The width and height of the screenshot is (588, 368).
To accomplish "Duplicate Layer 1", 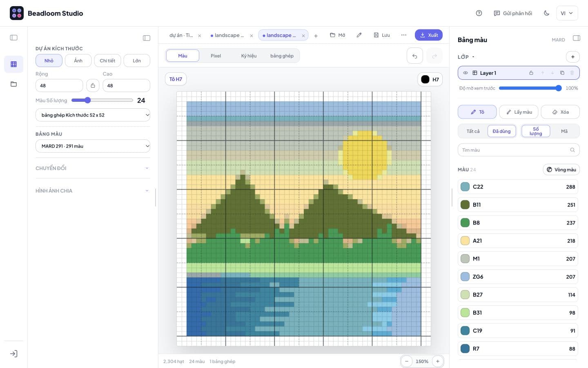I will point(562,73).
